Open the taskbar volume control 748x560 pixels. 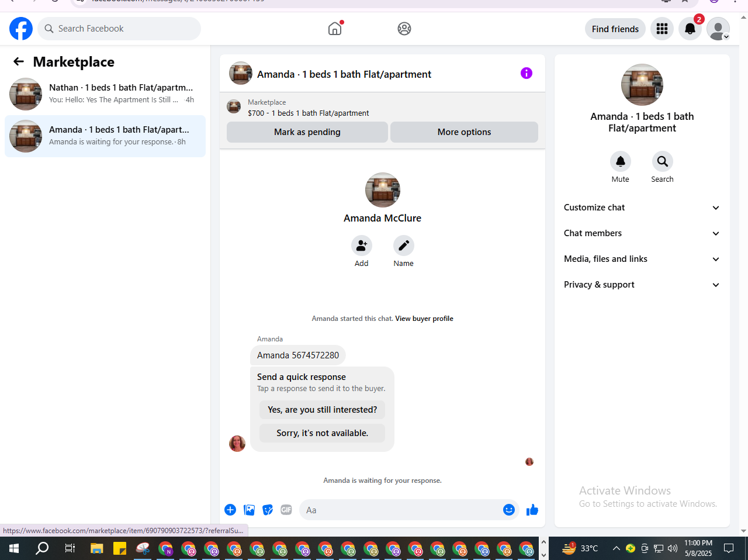click(673, 548)
